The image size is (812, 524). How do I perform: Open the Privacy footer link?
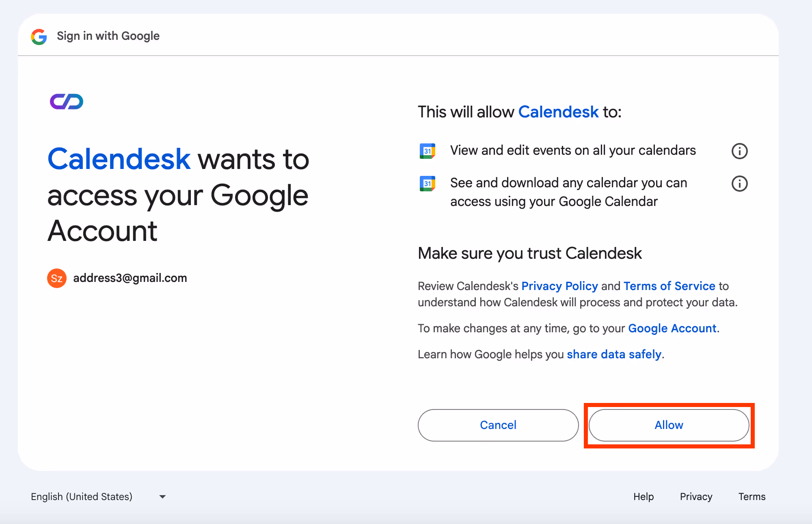(x=696, y=497)
